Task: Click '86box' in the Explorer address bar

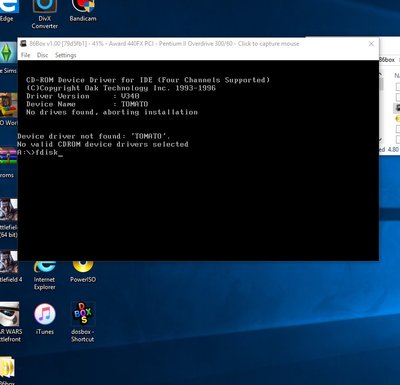Action: pos(387,60)
